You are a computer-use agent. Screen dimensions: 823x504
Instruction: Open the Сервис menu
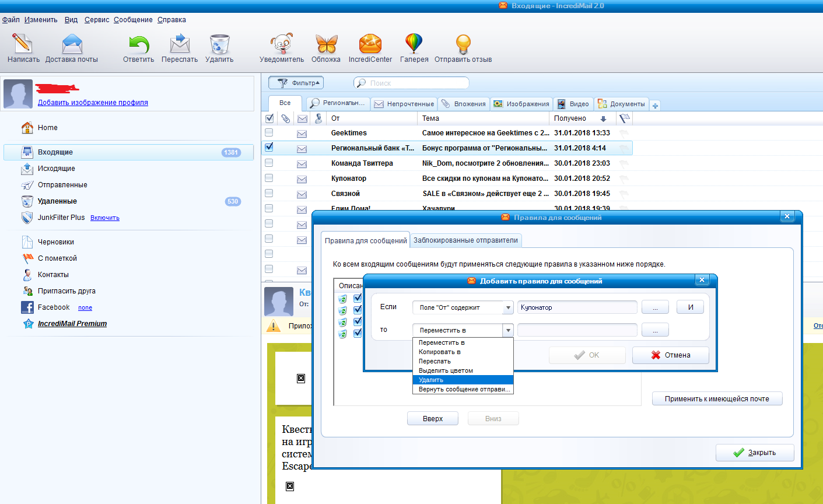(x=97, y=20)
